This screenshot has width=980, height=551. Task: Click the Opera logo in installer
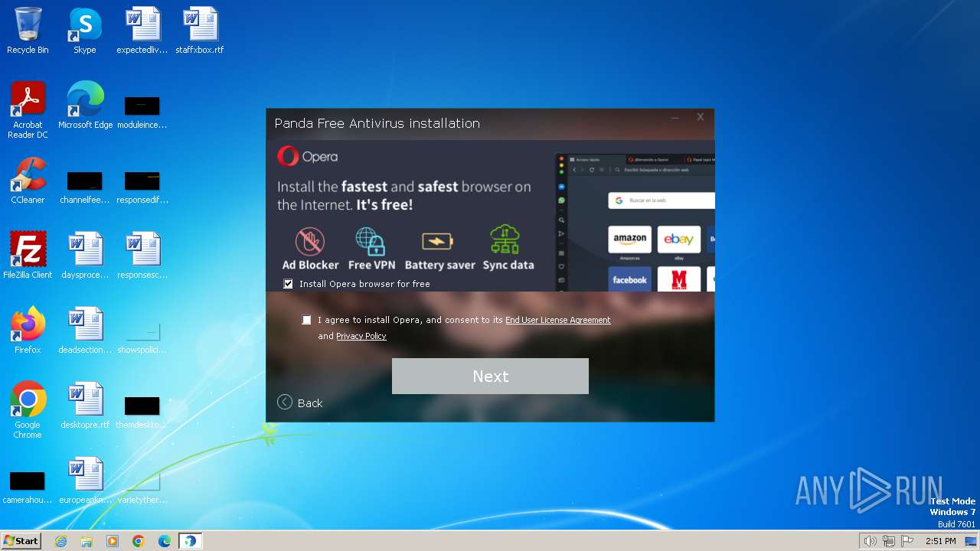pos(307,156)
